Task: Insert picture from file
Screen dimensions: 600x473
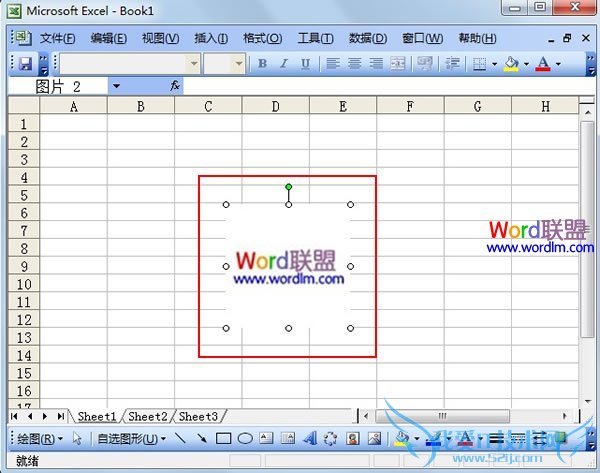Action: pos(374,439)
